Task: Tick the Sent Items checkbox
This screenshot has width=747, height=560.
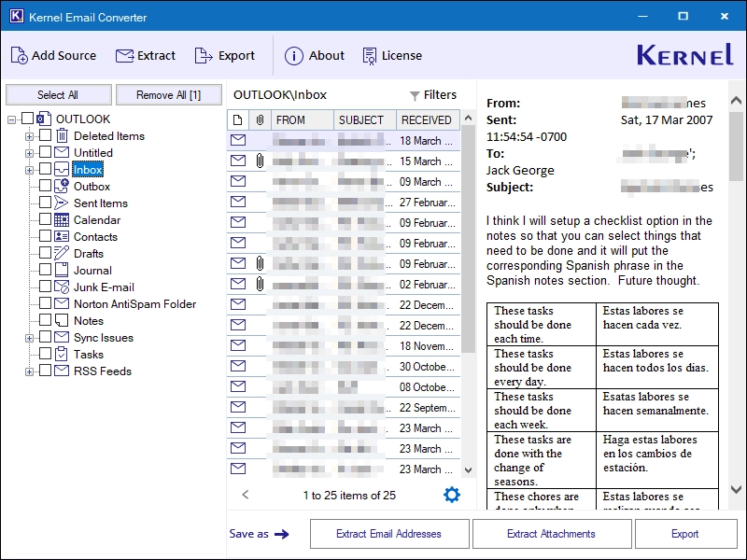Action: (x=45, y=203)
